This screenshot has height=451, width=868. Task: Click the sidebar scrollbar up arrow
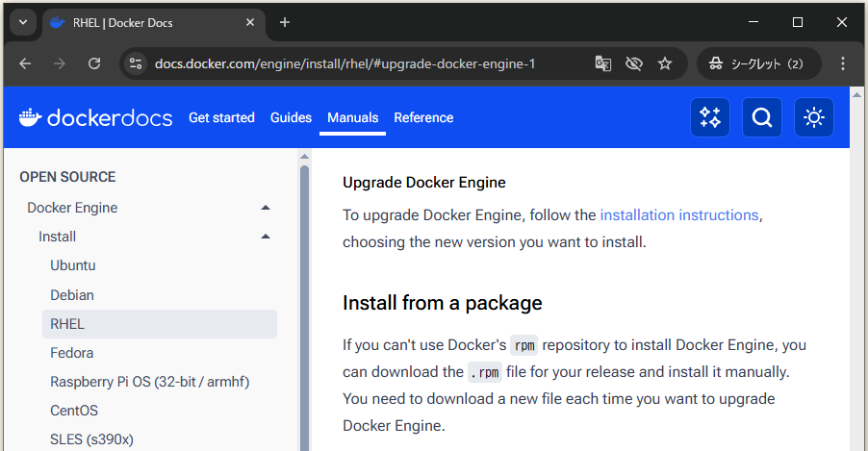[304, 156]
